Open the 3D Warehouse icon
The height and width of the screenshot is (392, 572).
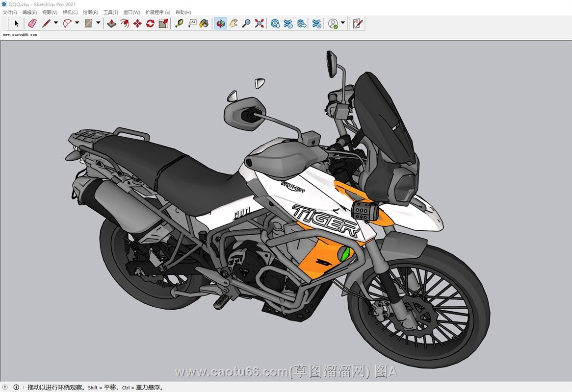coord(275,24)
